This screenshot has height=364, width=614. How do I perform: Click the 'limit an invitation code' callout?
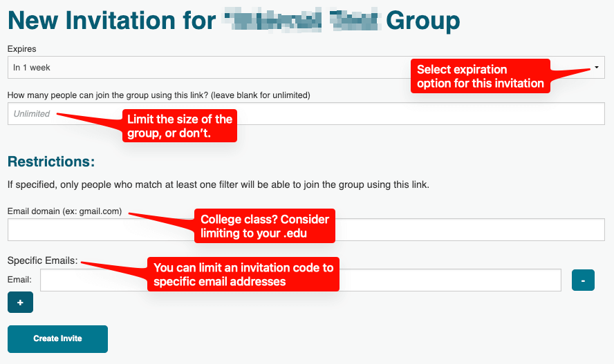(x=243, y=274)
